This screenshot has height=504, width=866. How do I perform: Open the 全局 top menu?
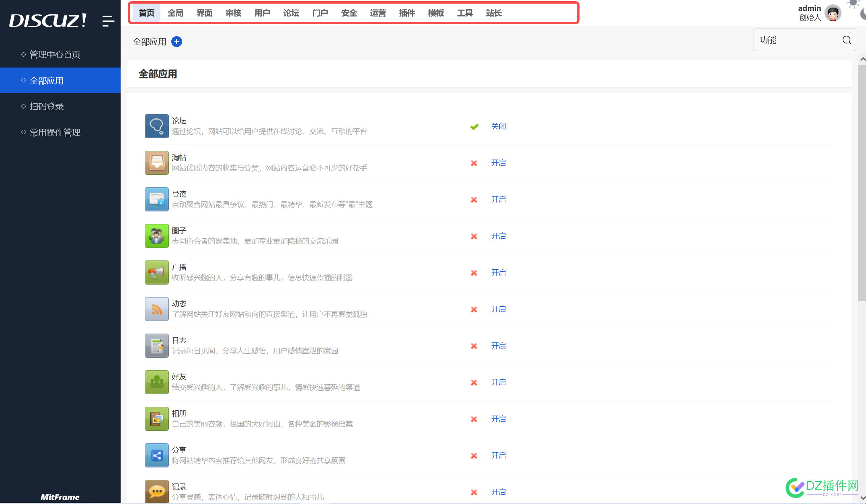click(176, 13)
